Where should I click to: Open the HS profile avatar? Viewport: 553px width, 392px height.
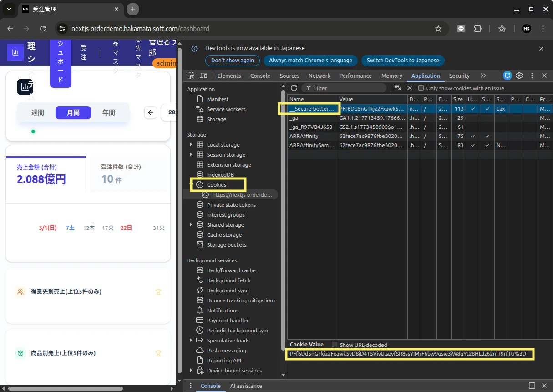pos(527,29)
